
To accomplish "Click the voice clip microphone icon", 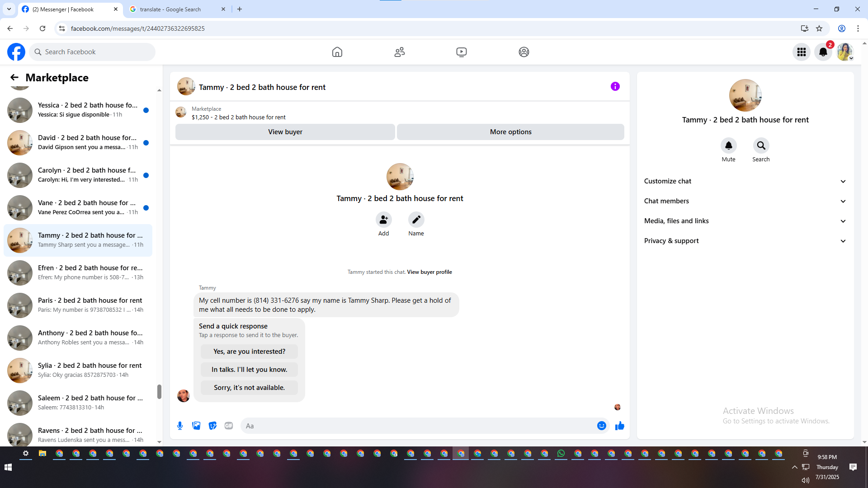I will pyautogui.click(x=180, y=426).
